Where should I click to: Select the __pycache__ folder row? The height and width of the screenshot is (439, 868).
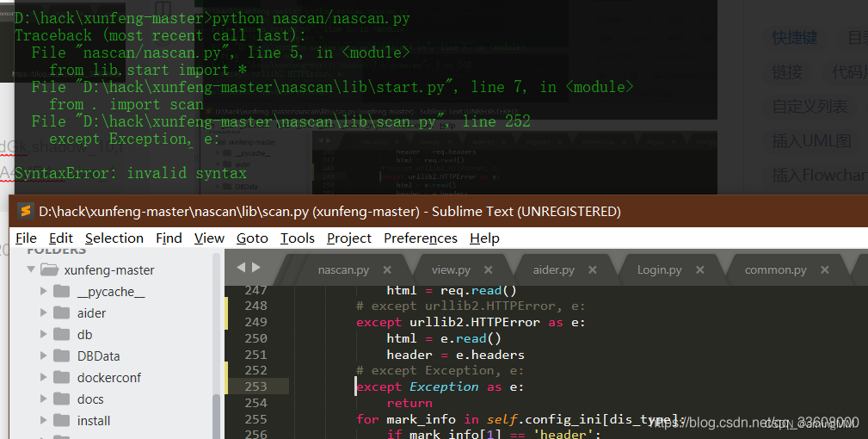tap(111, 292)
